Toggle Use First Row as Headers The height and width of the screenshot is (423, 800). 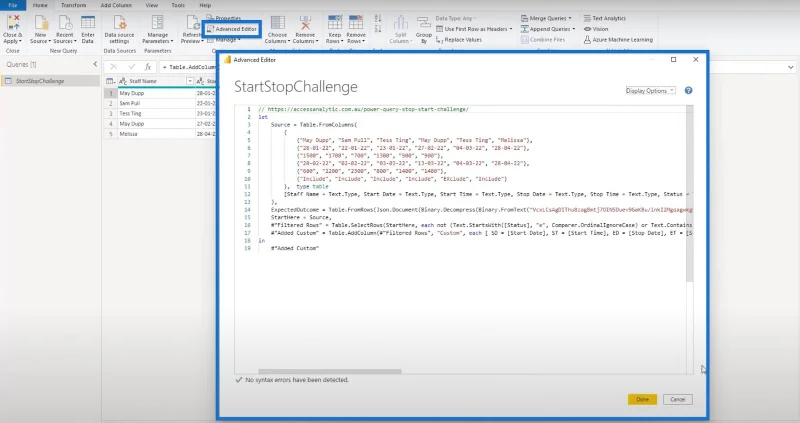474,29
